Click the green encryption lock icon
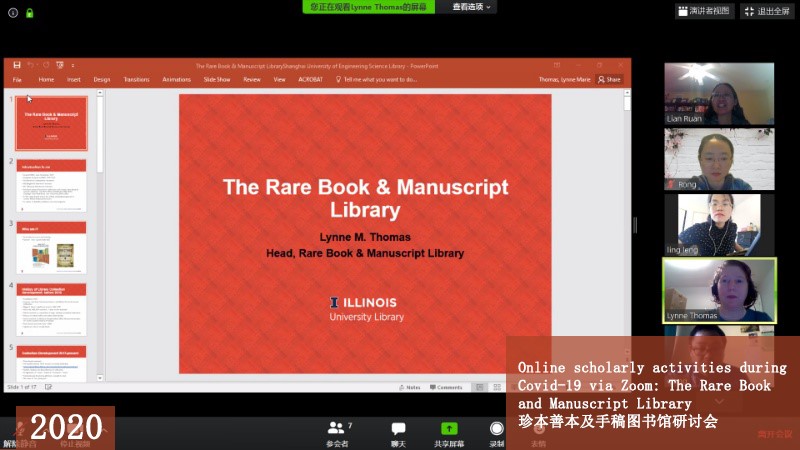 tap(29, 13)
